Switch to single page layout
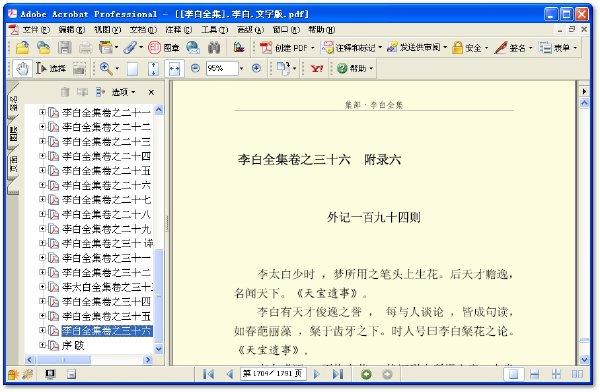The image size is (600, 392). pos(514,374)
